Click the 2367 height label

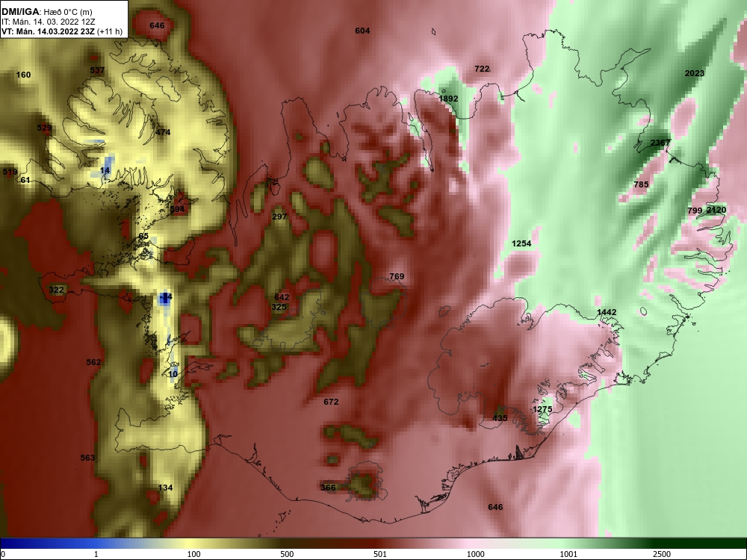coord(660,143)
